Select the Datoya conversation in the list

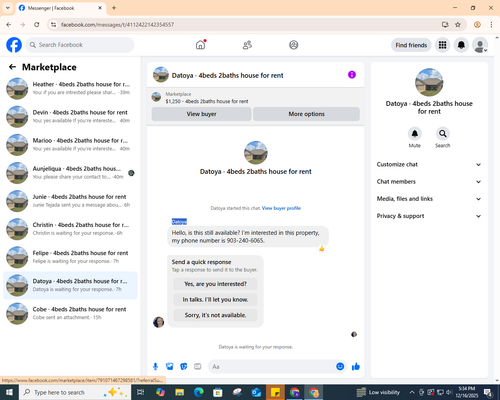(x=70, y=285)
